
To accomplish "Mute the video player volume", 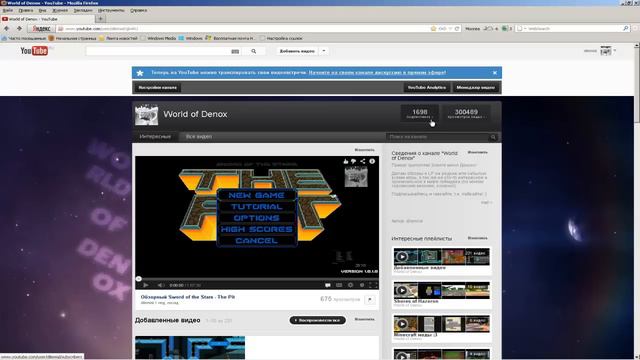I will [x=160, y=285].
